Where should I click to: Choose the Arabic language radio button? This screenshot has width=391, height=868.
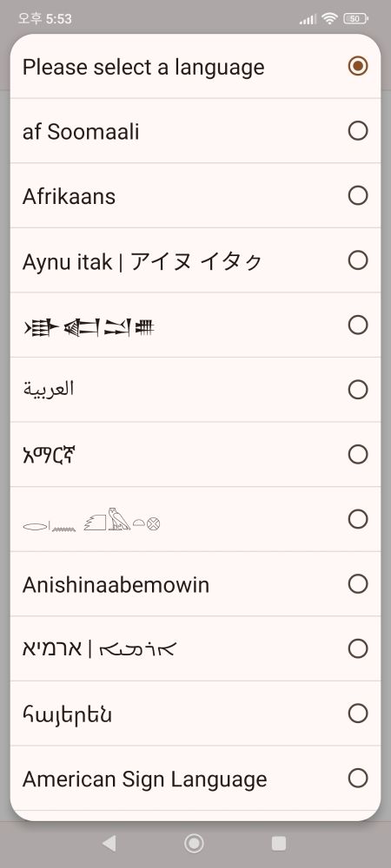[358, 390]
